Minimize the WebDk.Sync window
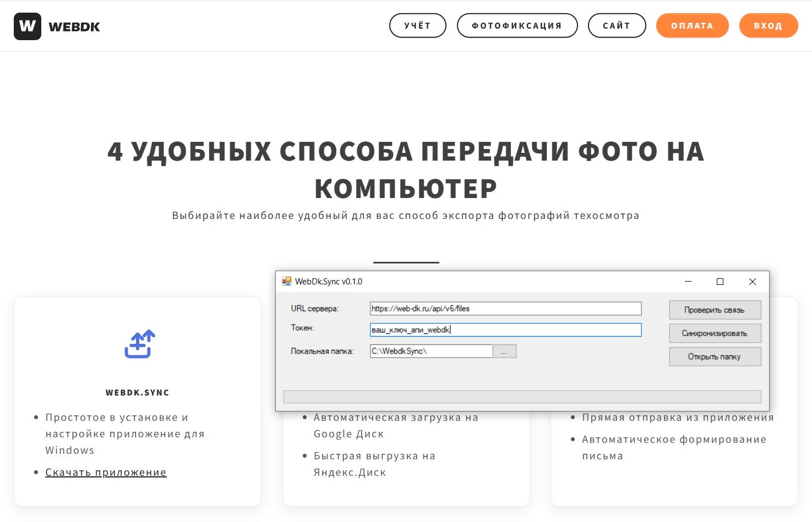 (688, 282)
